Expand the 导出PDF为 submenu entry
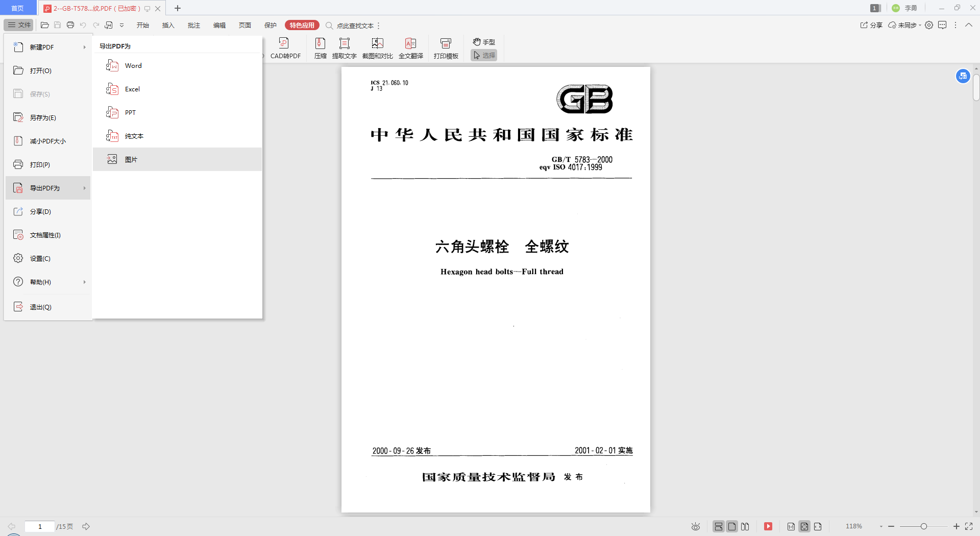The height and width of the screenshot is (536, 980). coord(48,188)
